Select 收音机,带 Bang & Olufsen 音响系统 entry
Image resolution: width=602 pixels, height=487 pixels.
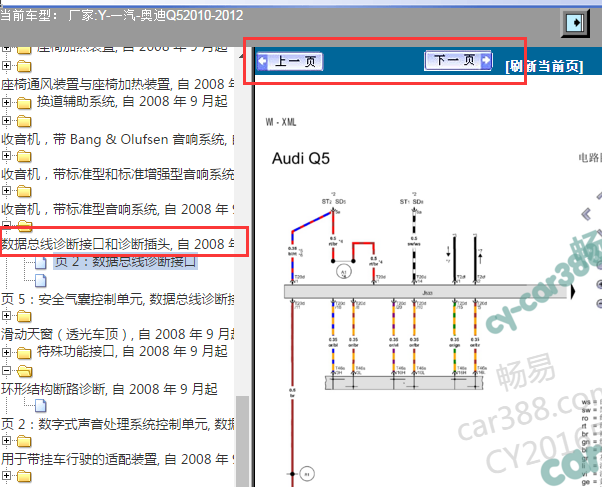pos(117,139)
